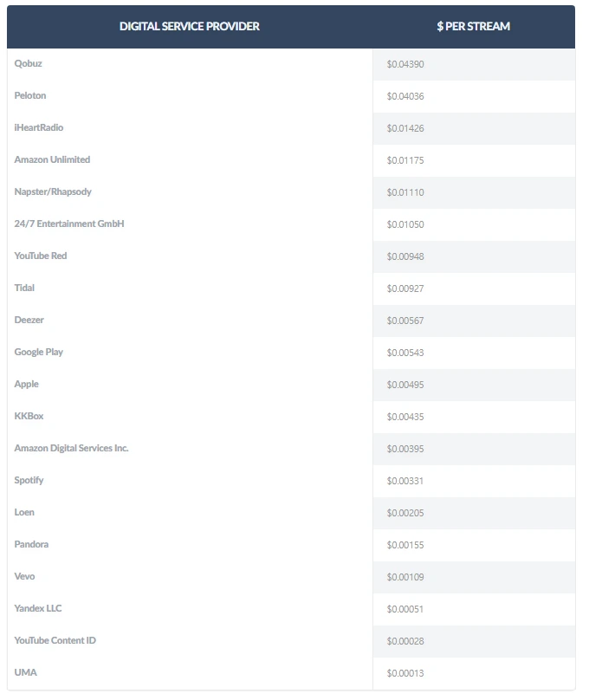Select Spotify's rate $0.00331

pyautogui.click(x=405, y=482)
